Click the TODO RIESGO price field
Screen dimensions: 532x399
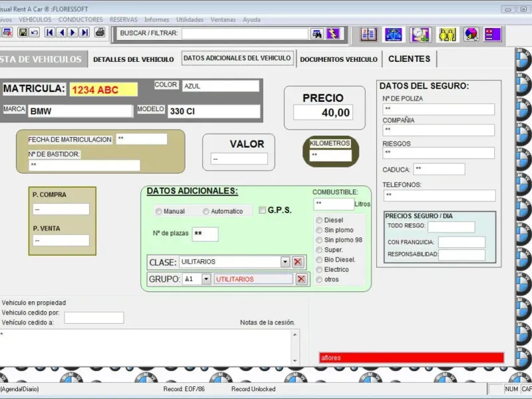[x=451, y=227]
